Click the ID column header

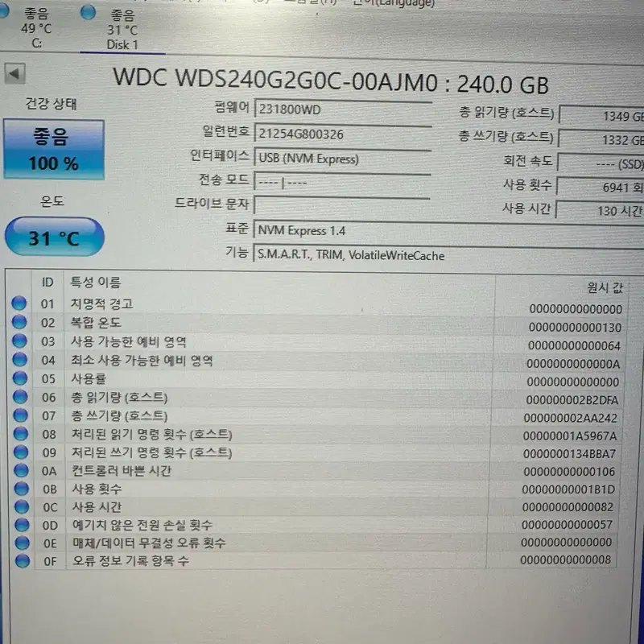click(47, 283)
